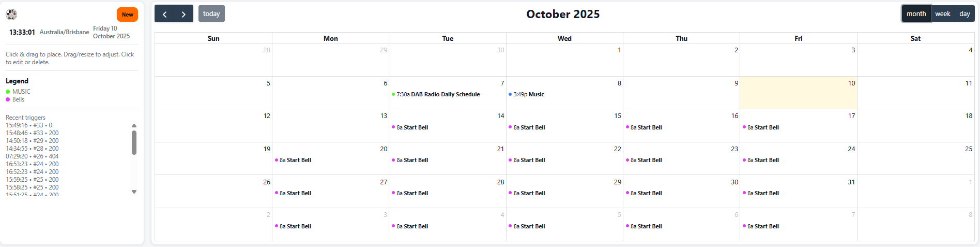Click green dot of DAB Radio event

click(393, 94)
